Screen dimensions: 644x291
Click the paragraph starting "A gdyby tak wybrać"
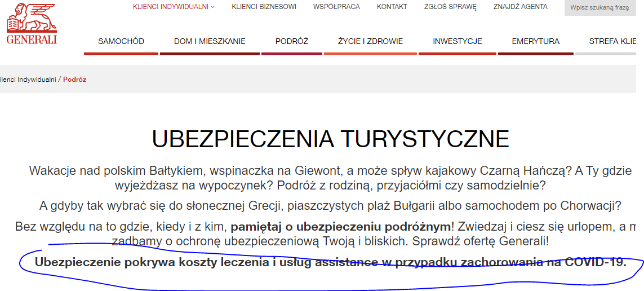pos(331,205)
